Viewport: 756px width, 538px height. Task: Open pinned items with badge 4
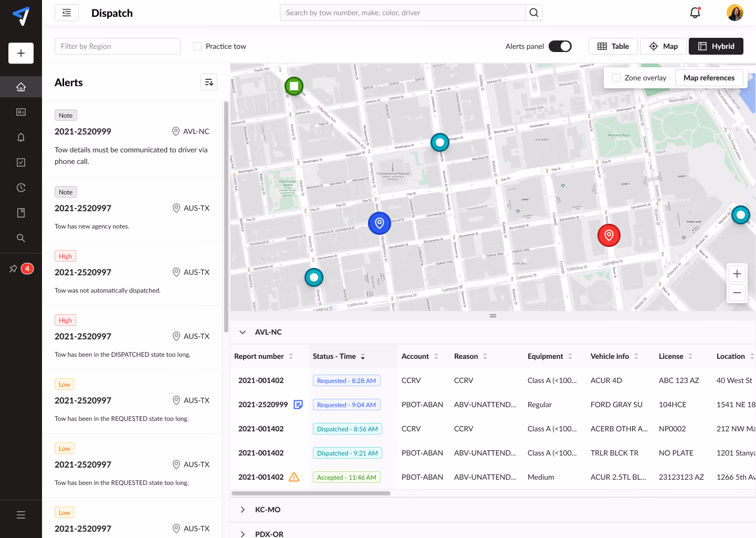[21, 268]
